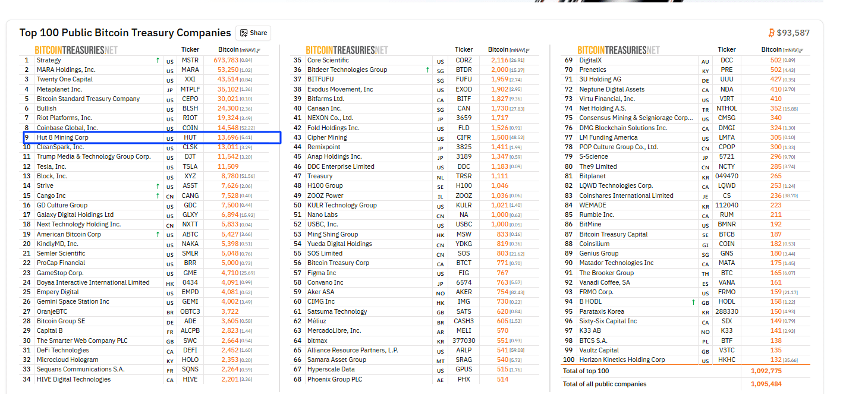This screenshot has height=394, width=868.
Task: Click the Share button icon
Action: pos(244,33)
